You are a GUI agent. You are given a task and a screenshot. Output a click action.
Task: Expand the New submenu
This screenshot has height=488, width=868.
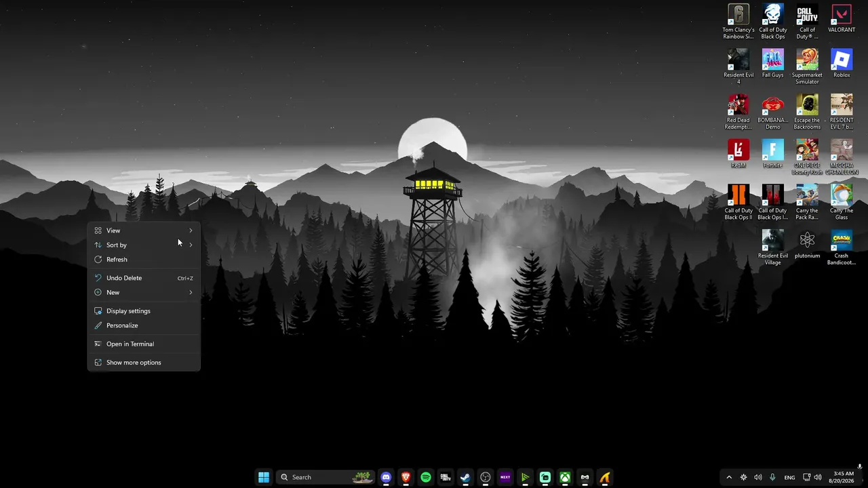click(x=144, y=292)
